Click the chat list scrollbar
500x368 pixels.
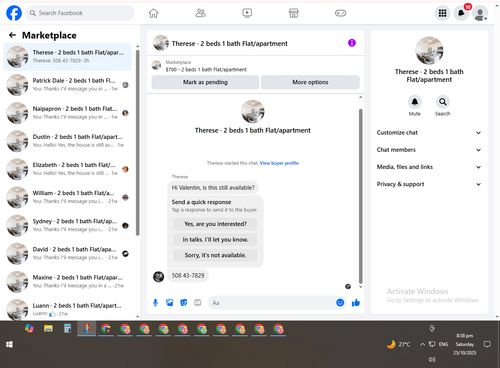(x=138, y=143)
